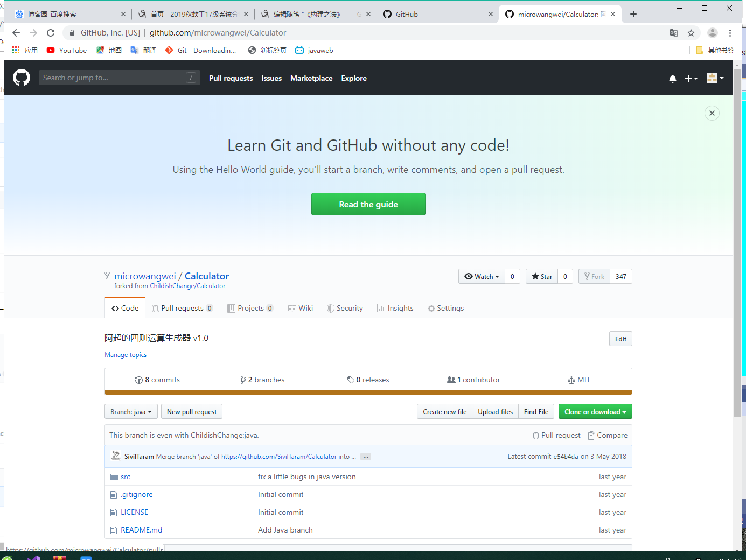
Task: Click Find File button
Action: tap(536, 411)
